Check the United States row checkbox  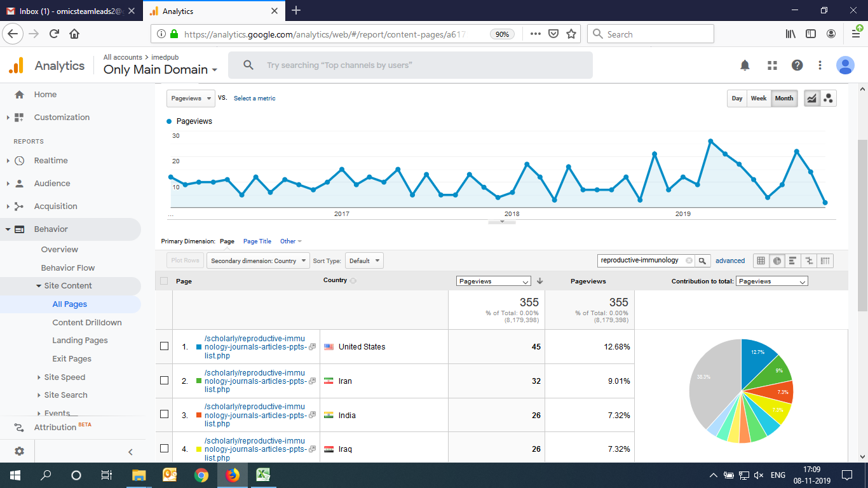coord(164,346)
